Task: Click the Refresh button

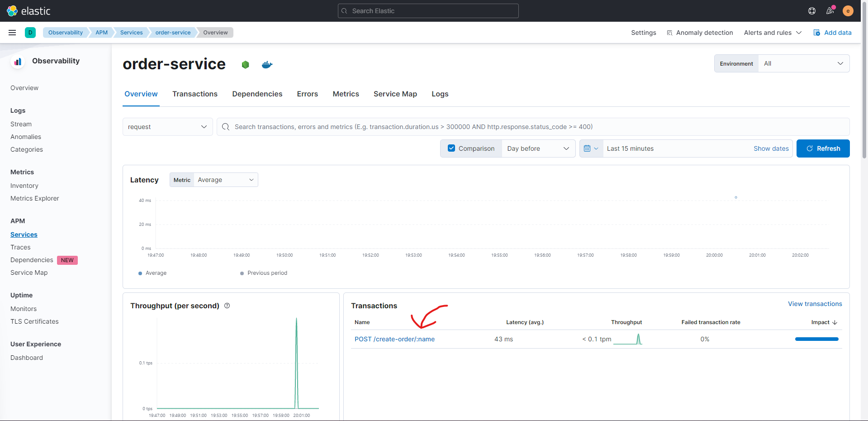Action: [823, 148]
